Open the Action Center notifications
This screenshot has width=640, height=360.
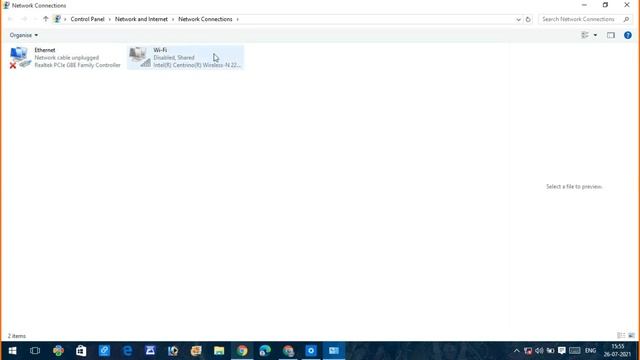562,351
